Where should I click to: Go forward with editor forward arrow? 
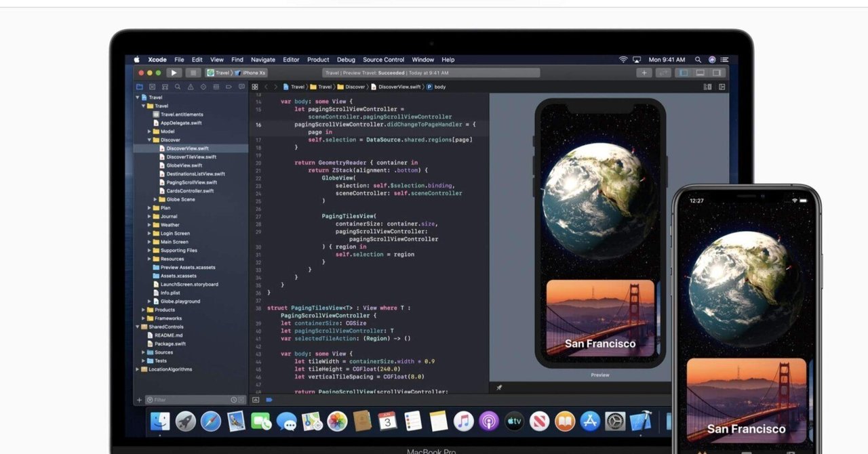tap(275, 87)
